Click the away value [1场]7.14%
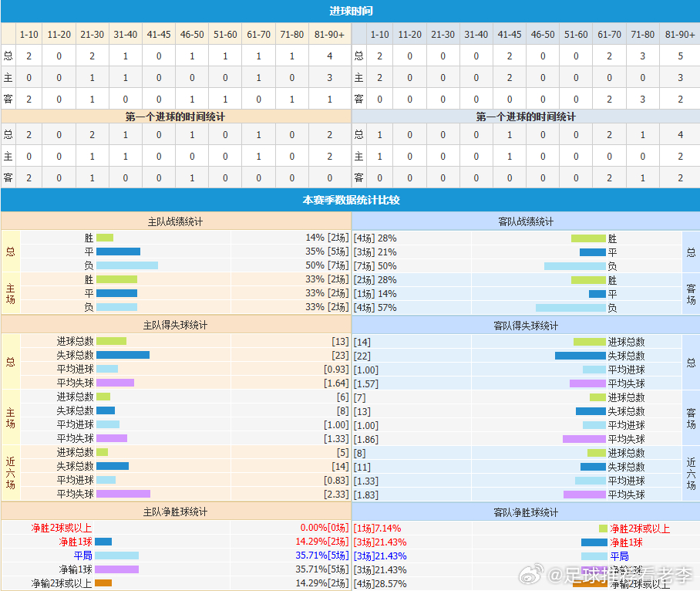Image resolution: width=700 pixels, height=591 pixels. click(x=377, y=528)
